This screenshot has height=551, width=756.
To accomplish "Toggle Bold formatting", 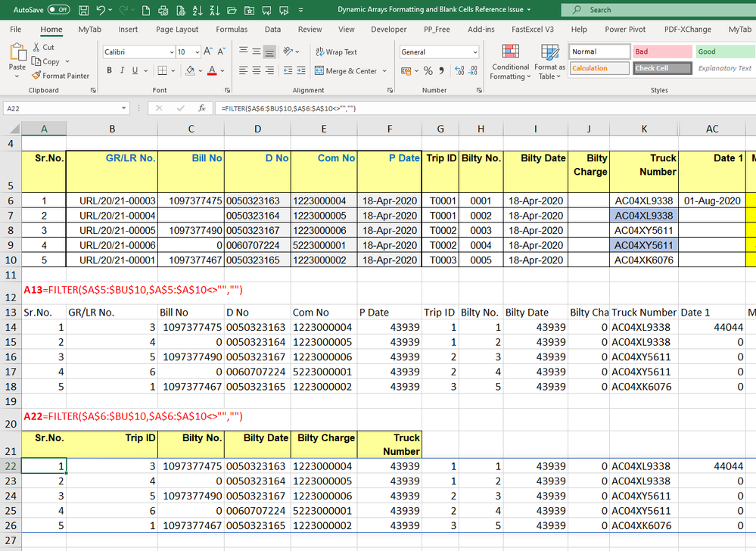I will coord(110,70).
